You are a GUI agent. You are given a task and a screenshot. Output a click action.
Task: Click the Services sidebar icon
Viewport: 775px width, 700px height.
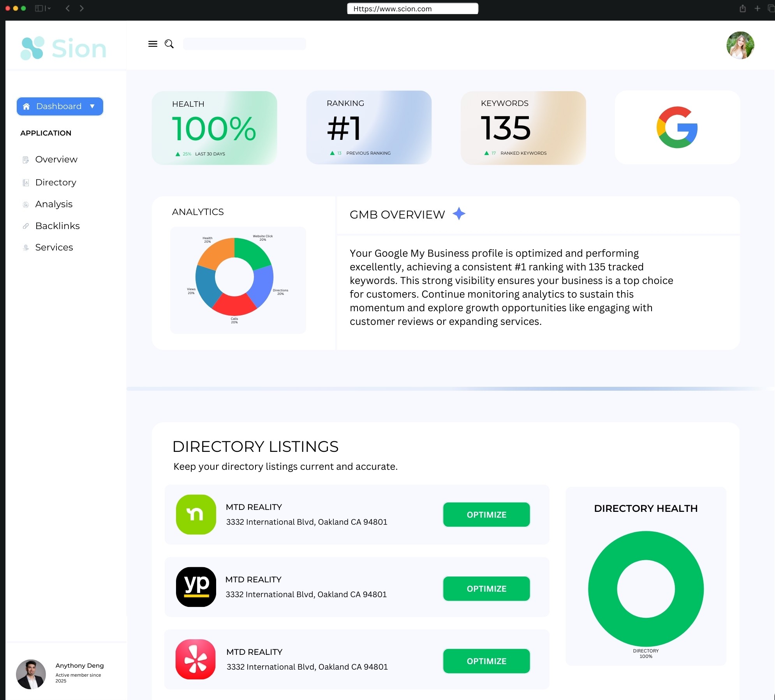26,247
